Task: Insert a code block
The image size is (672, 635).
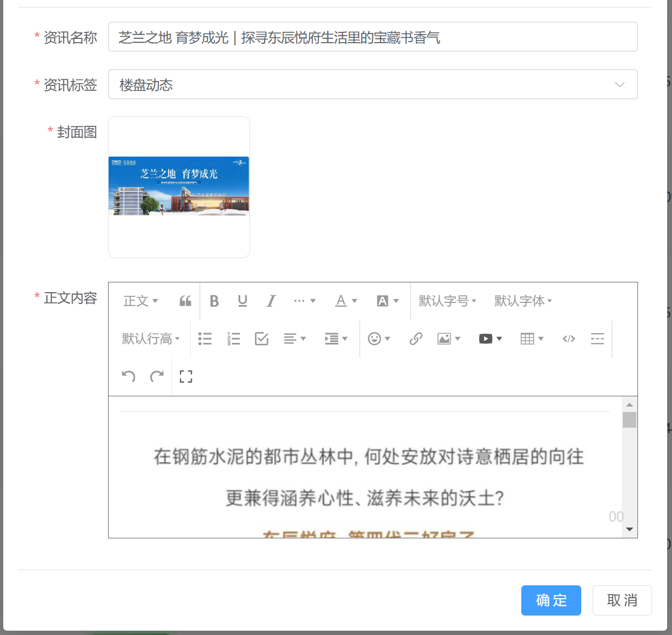Action: 569,339
